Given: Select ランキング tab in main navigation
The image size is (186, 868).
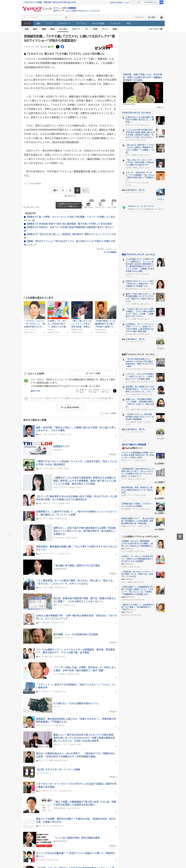Looking at the screenshot, I should pos(115,24).
